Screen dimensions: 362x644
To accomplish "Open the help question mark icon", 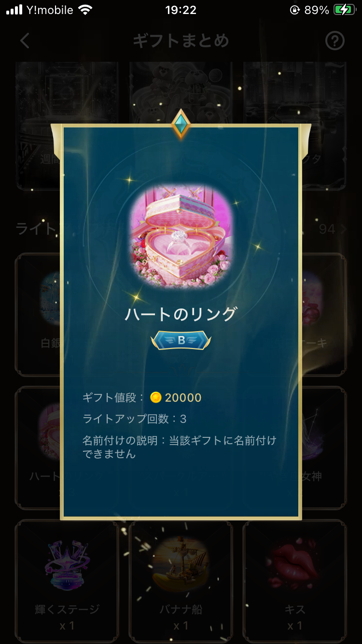I will 335,41.
